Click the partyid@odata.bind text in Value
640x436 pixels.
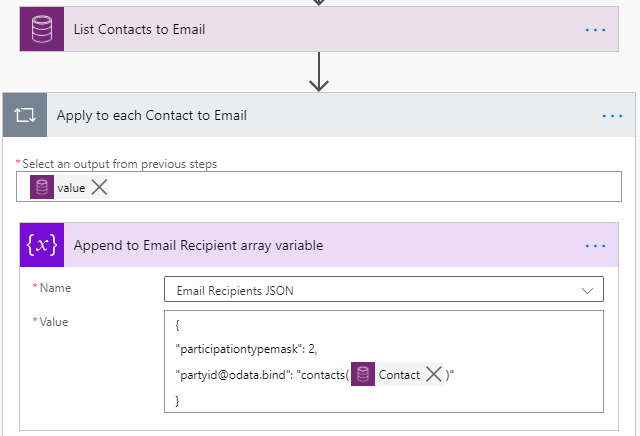pos(232,375)
